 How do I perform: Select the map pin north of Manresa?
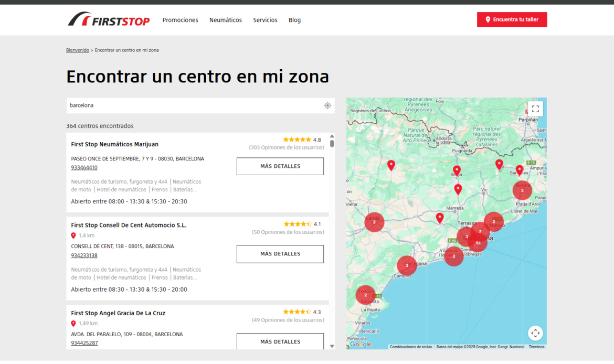tap(458, 189)
